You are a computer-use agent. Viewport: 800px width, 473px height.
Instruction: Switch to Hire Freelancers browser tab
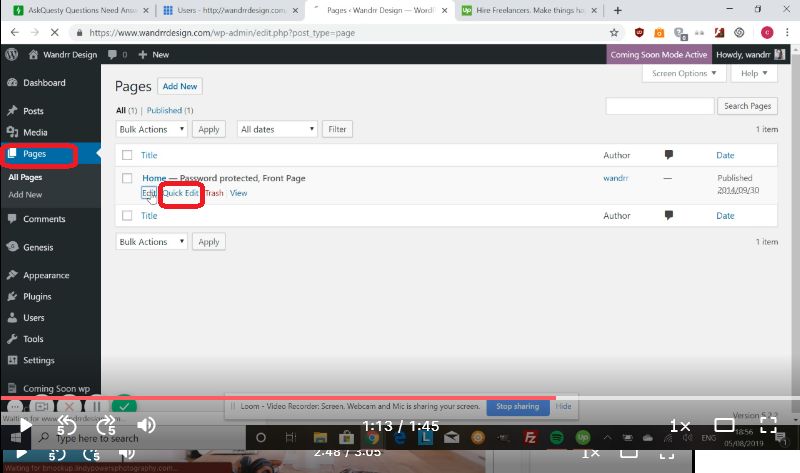point(529,10)
